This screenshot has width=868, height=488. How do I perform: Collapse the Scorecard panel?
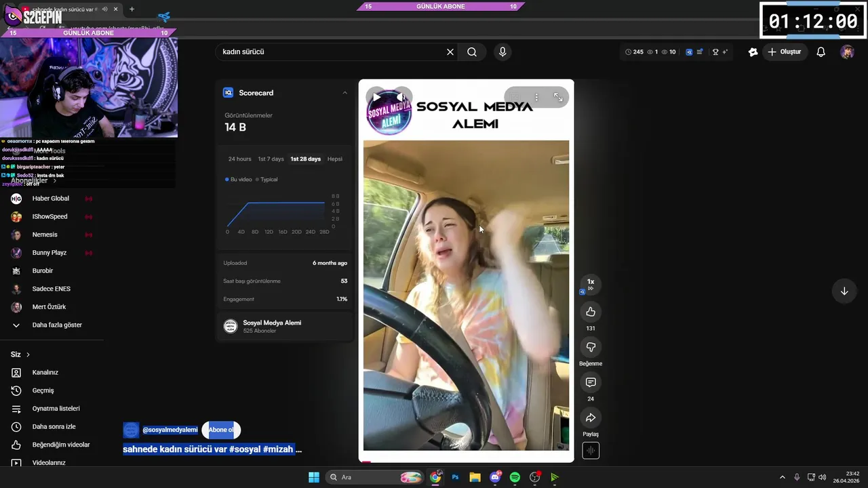coord(344,93)
